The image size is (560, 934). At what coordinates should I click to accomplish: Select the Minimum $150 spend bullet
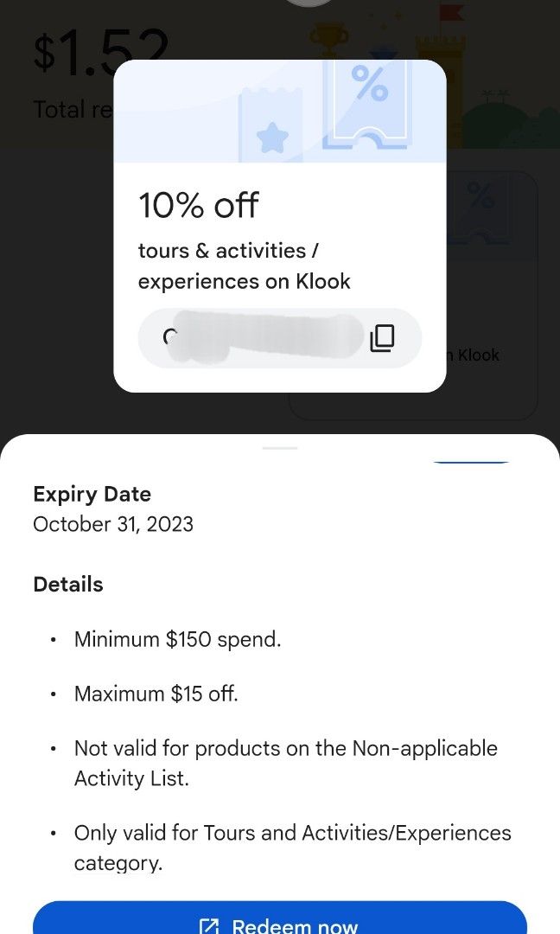(176, 639)
